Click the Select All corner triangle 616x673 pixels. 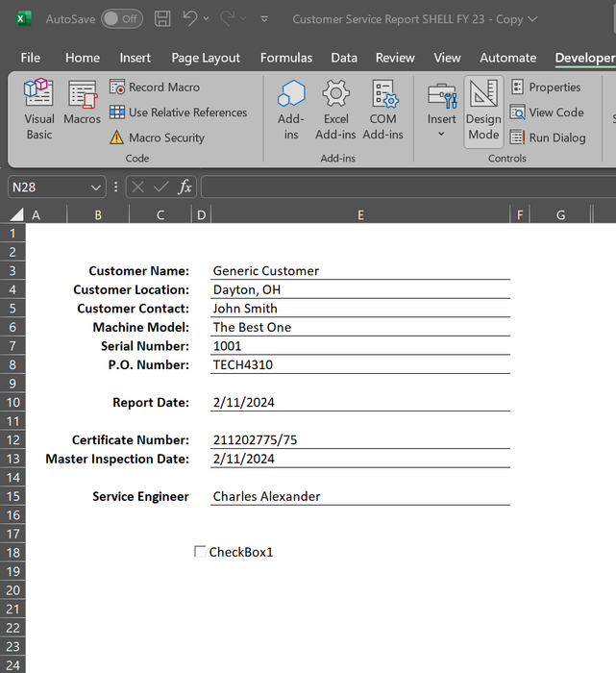tap(16, 214)
